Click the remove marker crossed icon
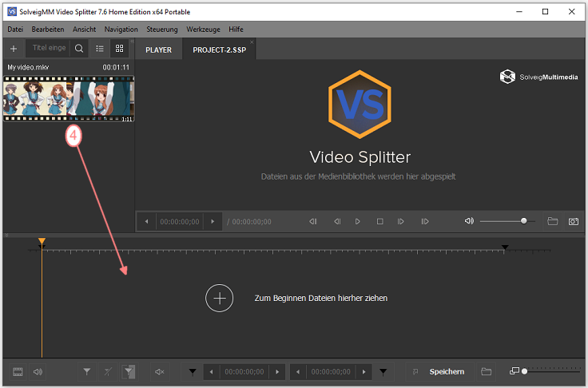This screenshot has height=388, width=588. point(108,371)
